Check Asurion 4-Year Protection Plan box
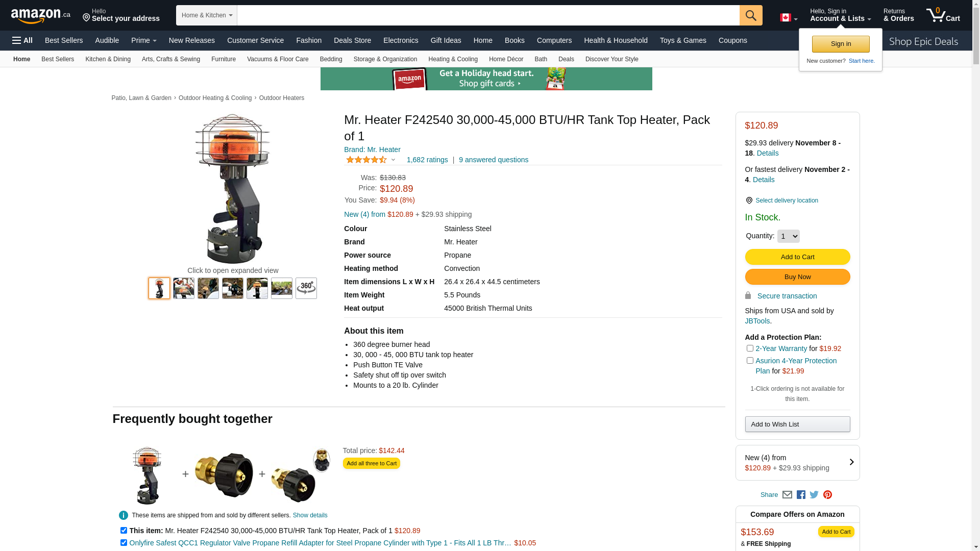 (x=750, y=361)
